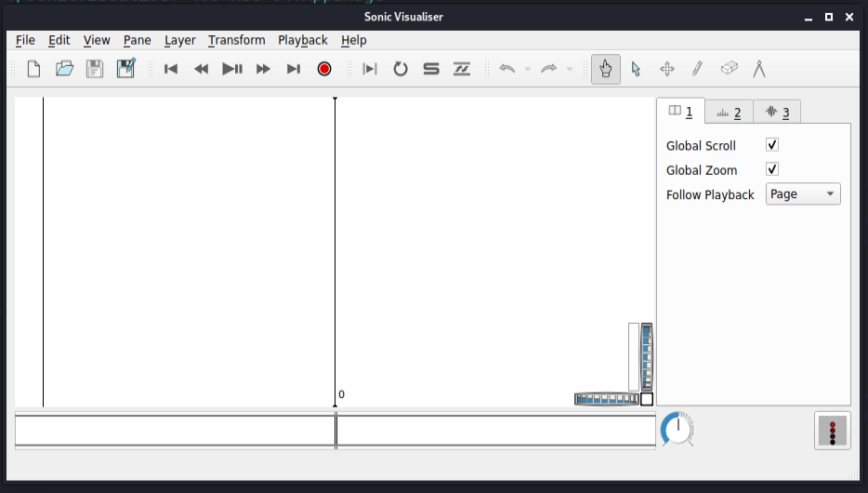Open a file with the folder icon

[x=64, y=69]
